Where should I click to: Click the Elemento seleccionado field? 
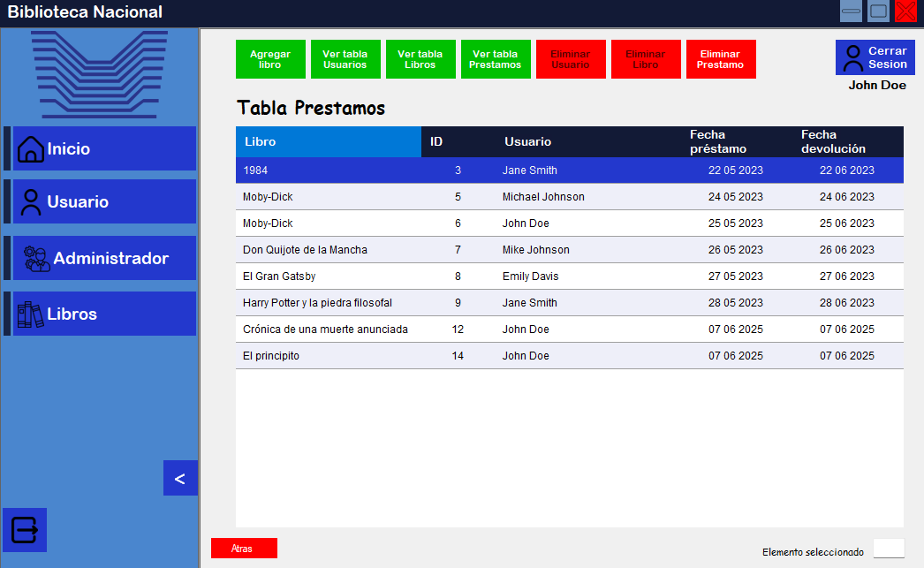click(889, 548)
